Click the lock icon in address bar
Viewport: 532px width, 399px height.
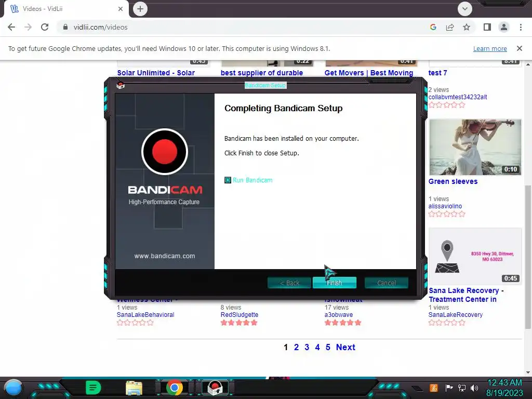pos(65,27)
